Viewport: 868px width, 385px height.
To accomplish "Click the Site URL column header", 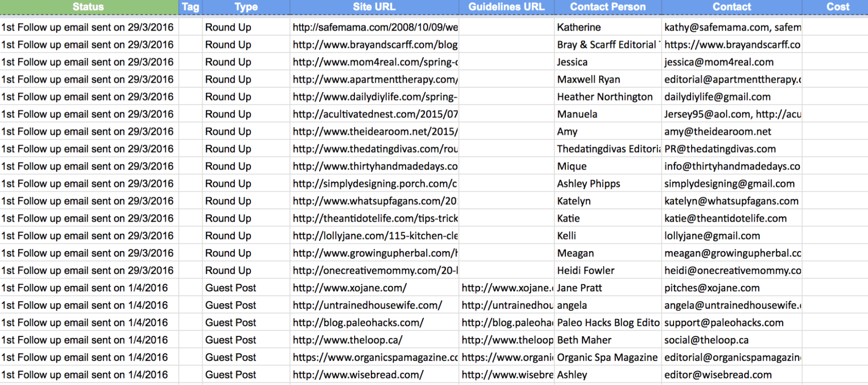I will tap(374, 7).
